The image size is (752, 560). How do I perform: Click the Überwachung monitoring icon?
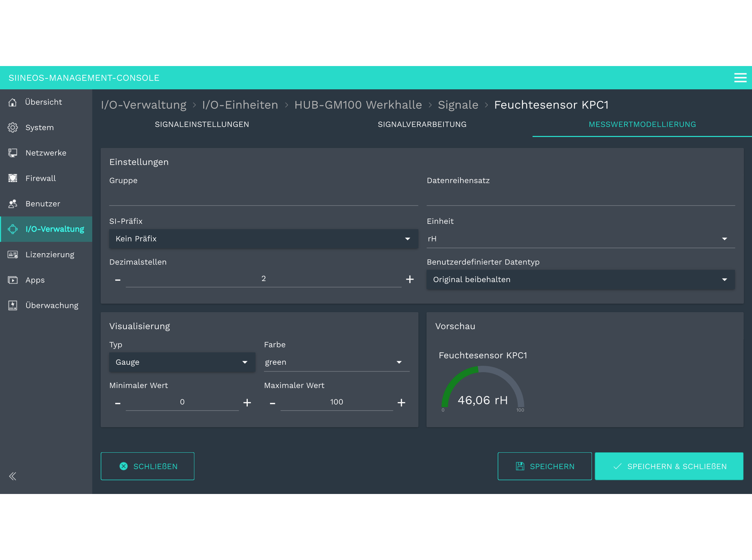point(13,305)
